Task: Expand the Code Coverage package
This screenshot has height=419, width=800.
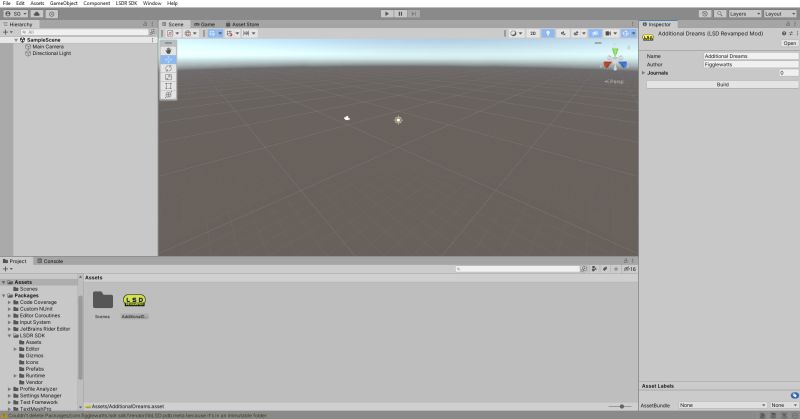Action: tap(9, 302)
